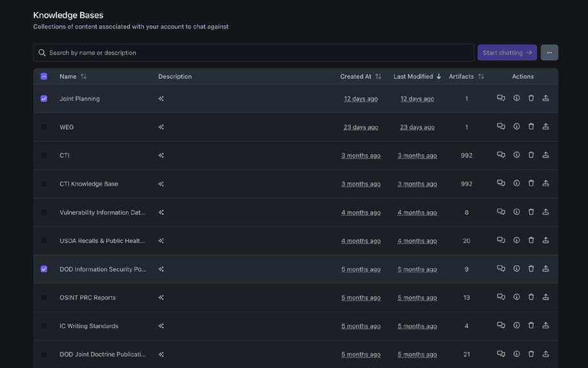The width and height of the screenshot is (588, 368).
Task: Share IC Writing Standards knowledge base
Action: (x=545, y=325)
